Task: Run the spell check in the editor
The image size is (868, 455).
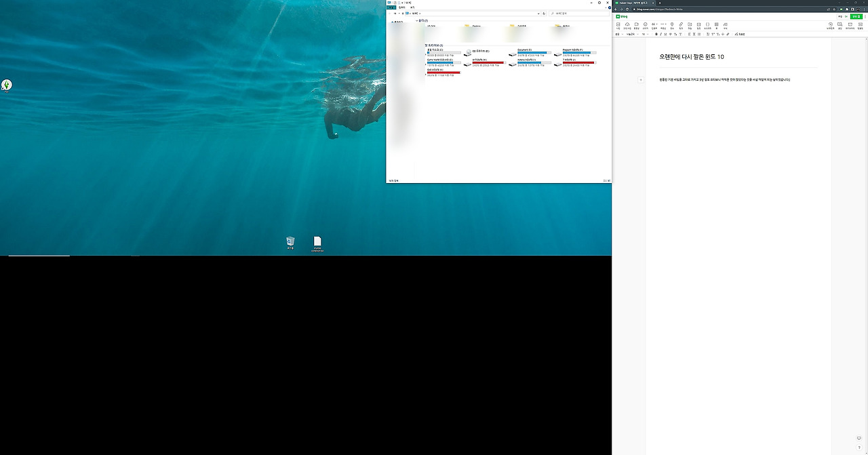Action: click(x=740, y=34)
